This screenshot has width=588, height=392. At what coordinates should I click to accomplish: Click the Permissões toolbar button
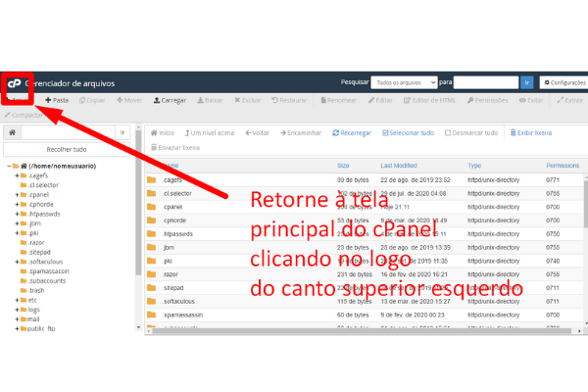pos(487,100)
